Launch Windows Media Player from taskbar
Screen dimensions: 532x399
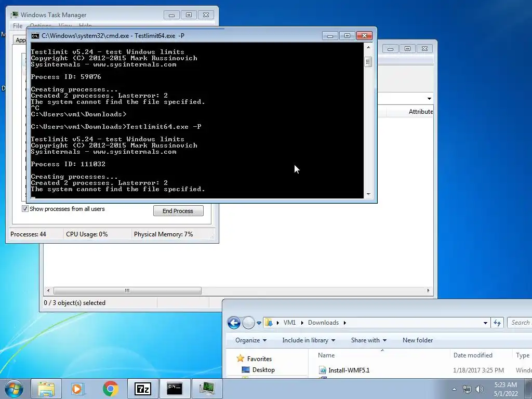pos(78,389)
